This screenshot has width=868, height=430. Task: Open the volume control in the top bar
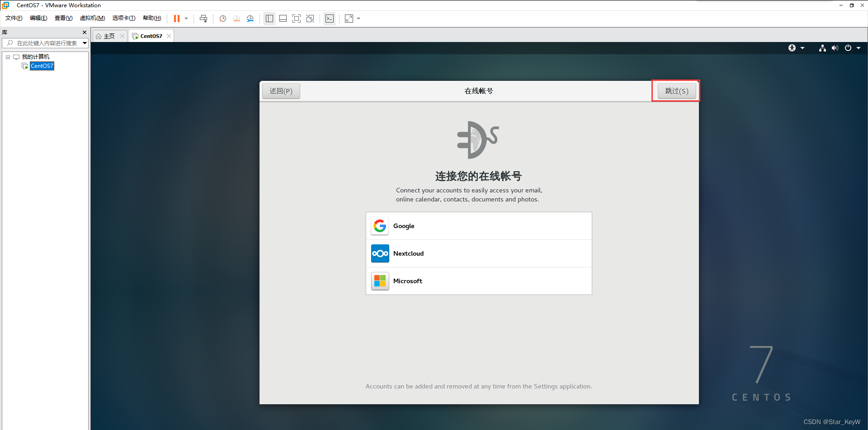(835, 48)
